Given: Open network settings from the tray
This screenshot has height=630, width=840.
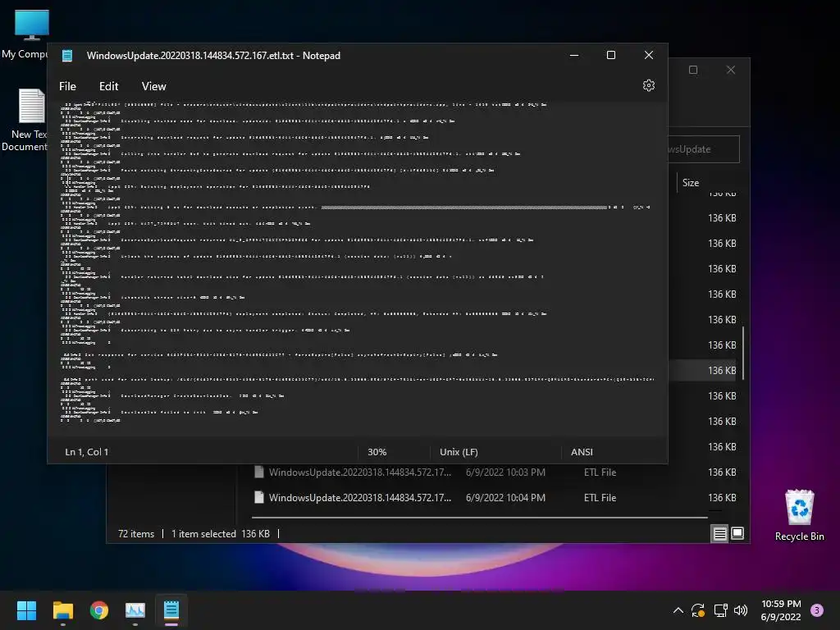Looking at the screenshot, I should click(x=720, y=610).
